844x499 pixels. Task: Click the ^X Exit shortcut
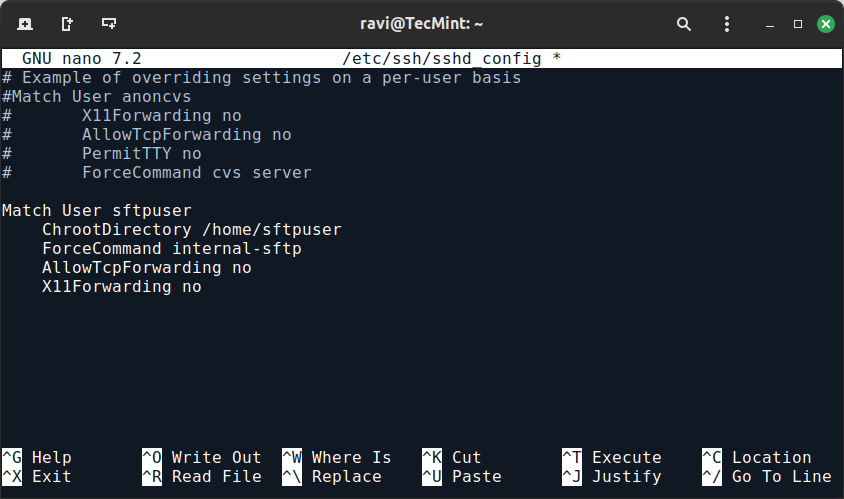tap(37, 477)
